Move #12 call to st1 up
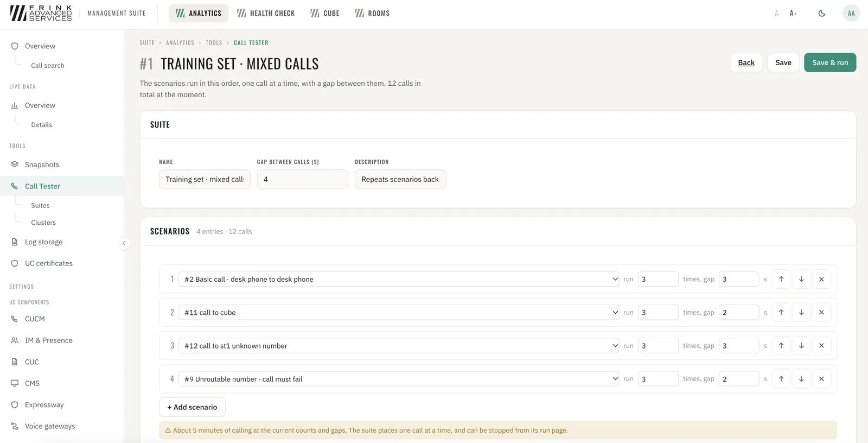Viewport: 868px width, 443px height. point(781,345)
